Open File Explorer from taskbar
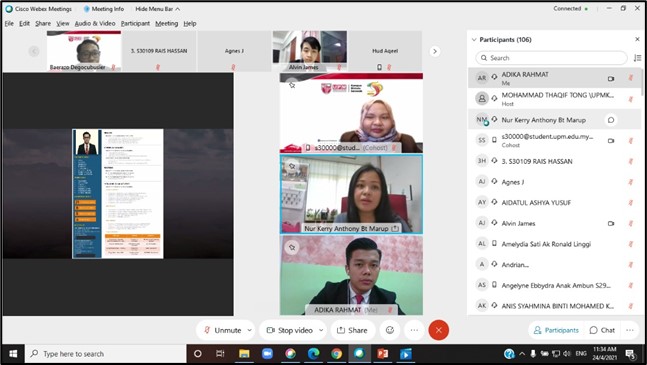 pyautogui.click(x=244, y=354)
